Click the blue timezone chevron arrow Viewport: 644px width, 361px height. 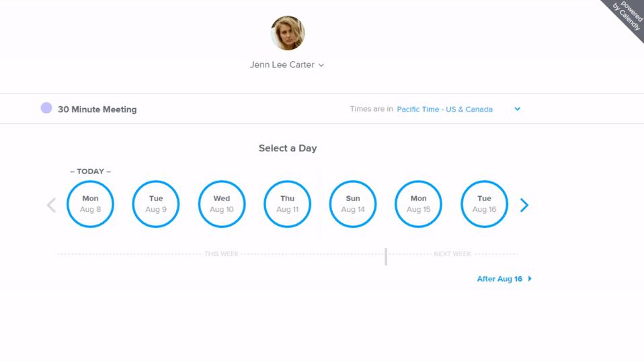(x=518, y=109)
